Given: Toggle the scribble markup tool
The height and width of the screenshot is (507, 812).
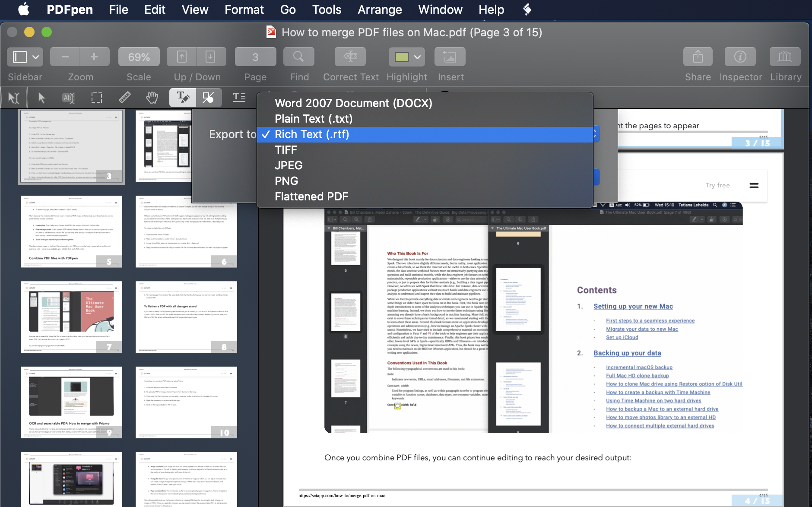Looking at the screenshot, I should point(209,98).
